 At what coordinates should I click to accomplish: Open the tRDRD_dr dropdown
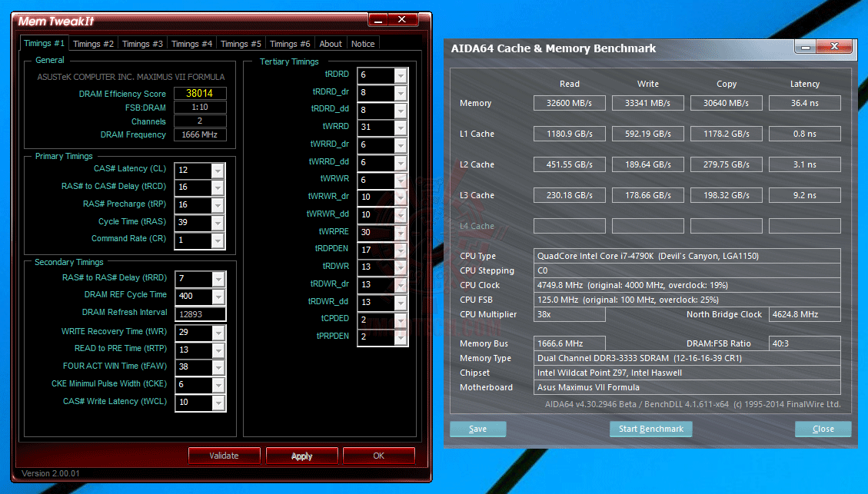[401, 93]
